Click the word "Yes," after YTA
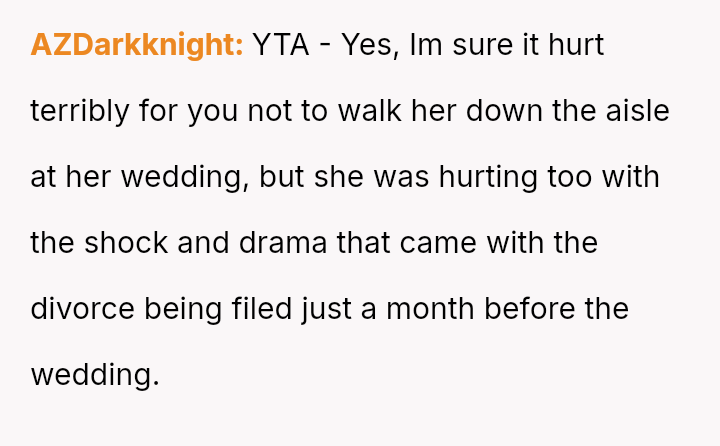The width and height of the screenshot is (720, 446). 368,45
